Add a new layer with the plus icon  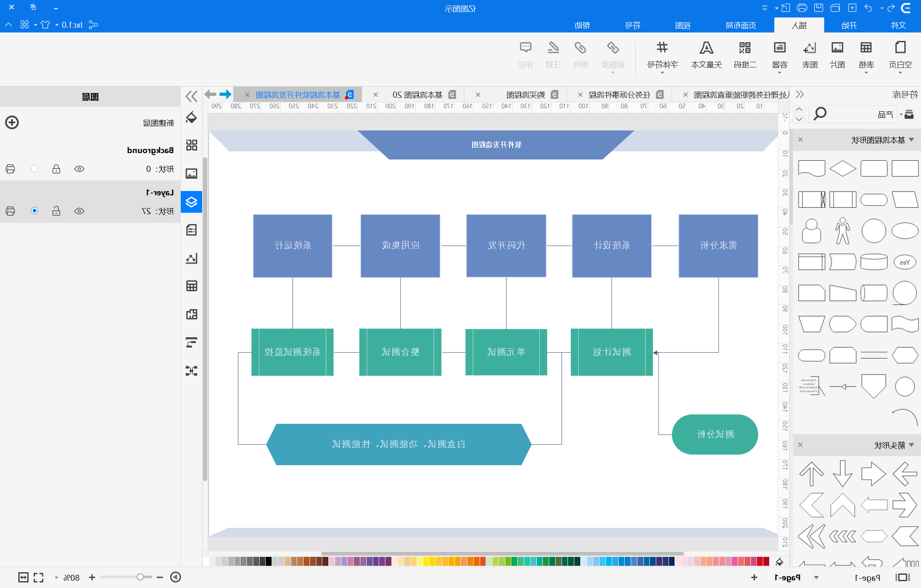coord(12,122)
